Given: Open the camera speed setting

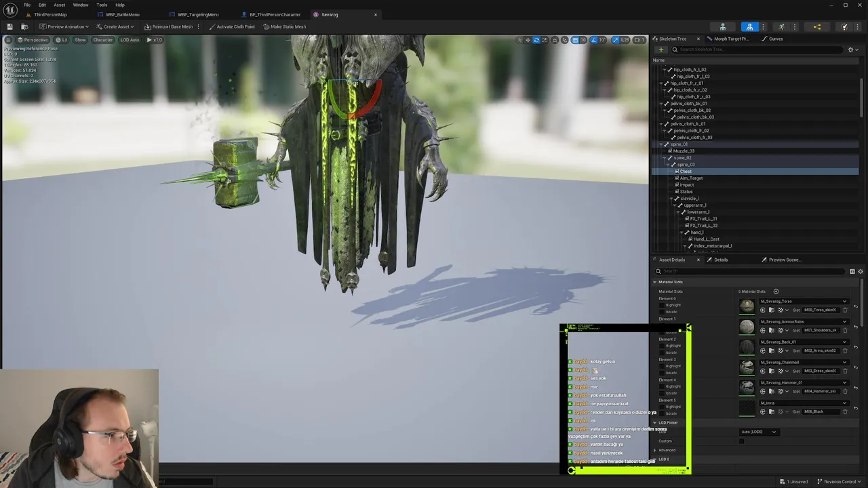Looking at the screenshot, I should pos(640,40).
